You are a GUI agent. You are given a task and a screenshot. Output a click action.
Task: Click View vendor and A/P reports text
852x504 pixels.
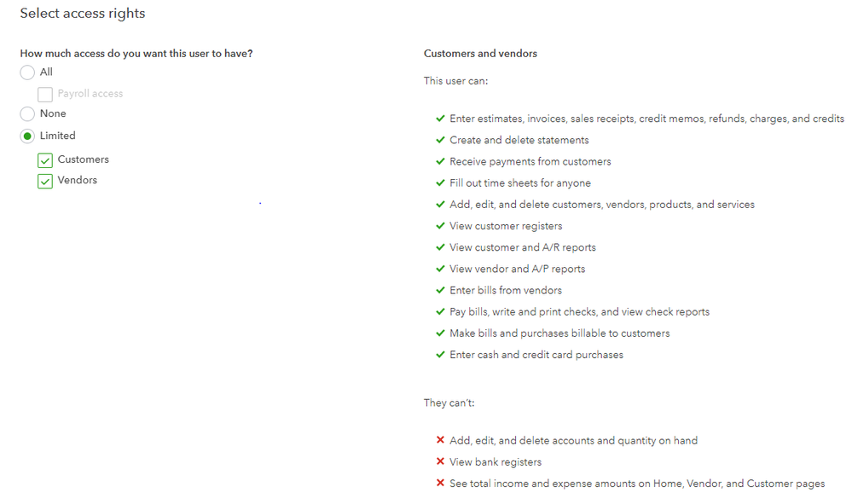pyautogui.click(x=517, y=269)
